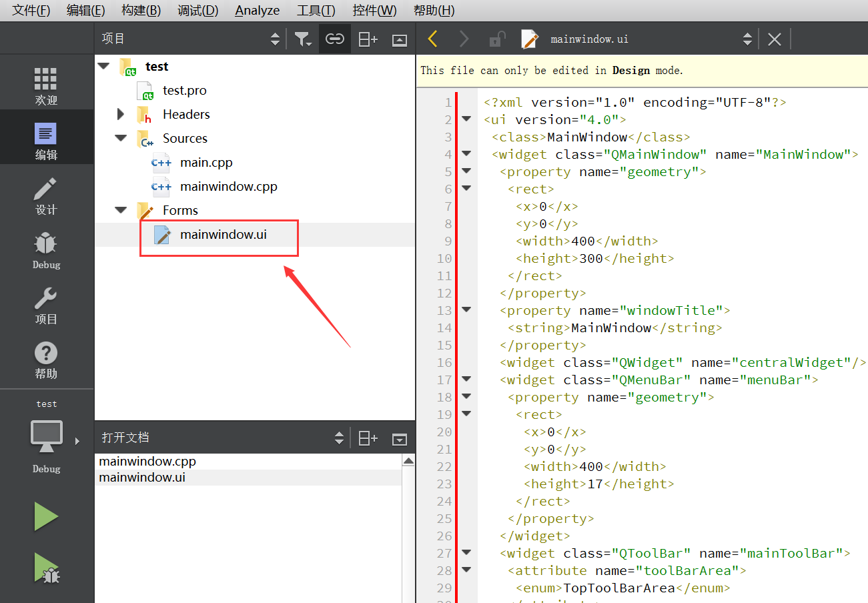Open the 项目 panel view dropdown

[275, 39]
